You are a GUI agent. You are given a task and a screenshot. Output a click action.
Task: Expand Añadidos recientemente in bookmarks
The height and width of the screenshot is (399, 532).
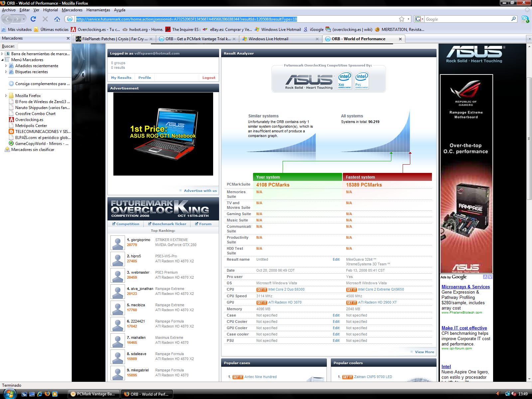click(x=6, y=66)
